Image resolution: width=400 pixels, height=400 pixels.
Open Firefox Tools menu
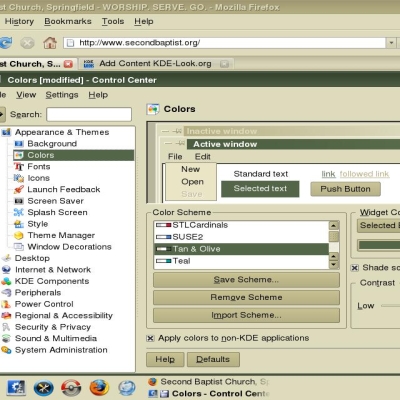(x=113, y=21)
